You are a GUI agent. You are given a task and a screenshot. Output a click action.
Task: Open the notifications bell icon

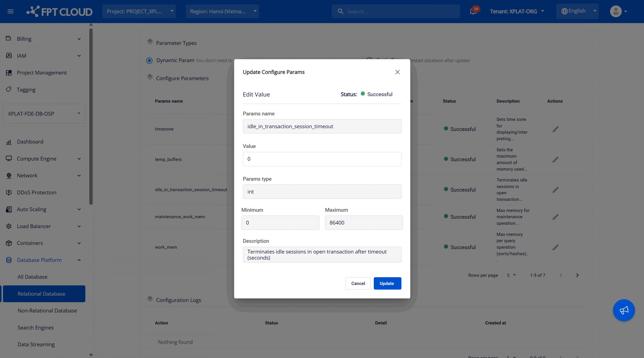(473, 11)
